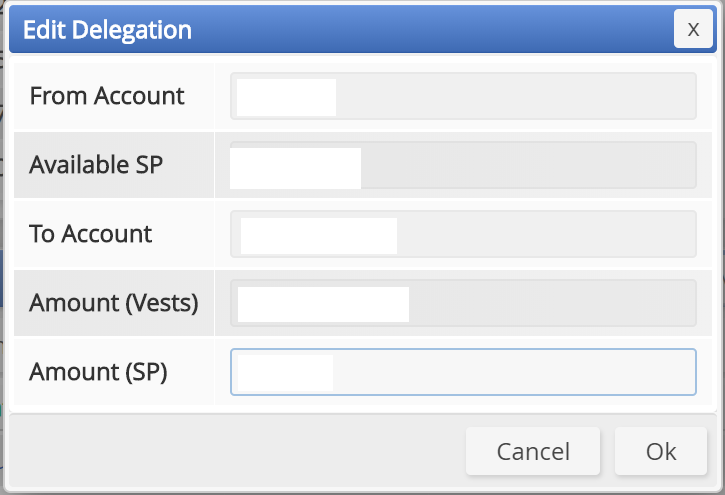Click the Amount (Vests) label

pos(114,303)
